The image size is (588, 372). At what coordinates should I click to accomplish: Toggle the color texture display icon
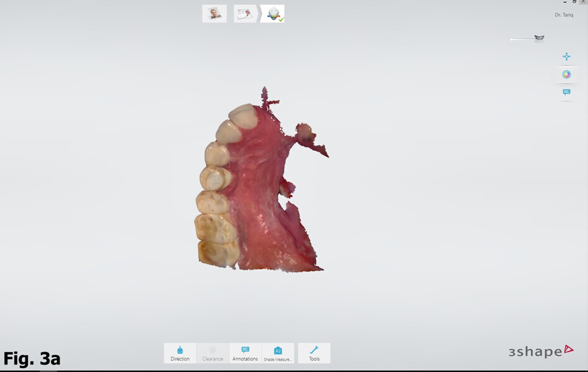tap(566, 74)
